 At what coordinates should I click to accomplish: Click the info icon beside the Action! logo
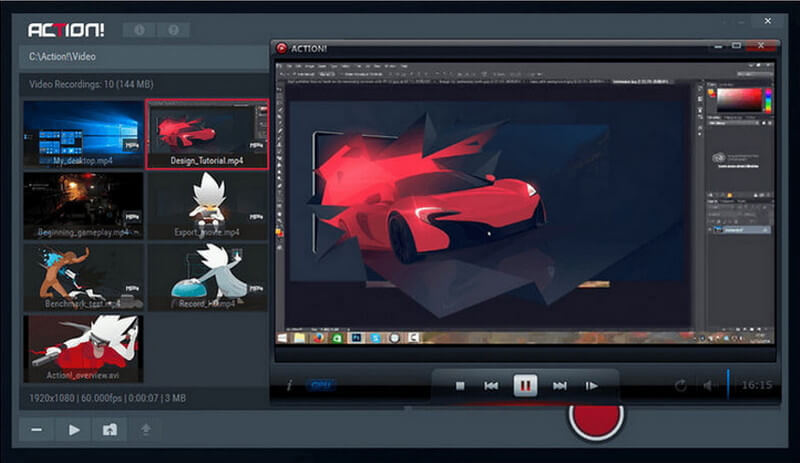139,30
